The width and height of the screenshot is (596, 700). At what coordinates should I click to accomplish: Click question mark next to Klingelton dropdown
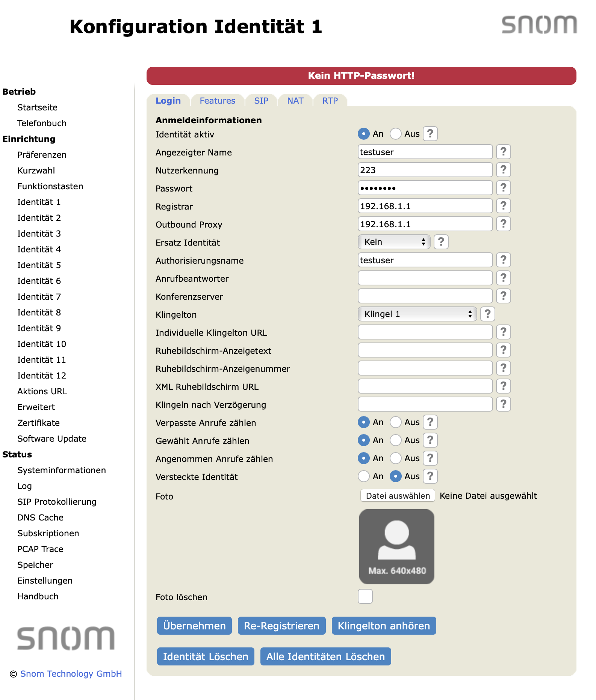(487, 314)
